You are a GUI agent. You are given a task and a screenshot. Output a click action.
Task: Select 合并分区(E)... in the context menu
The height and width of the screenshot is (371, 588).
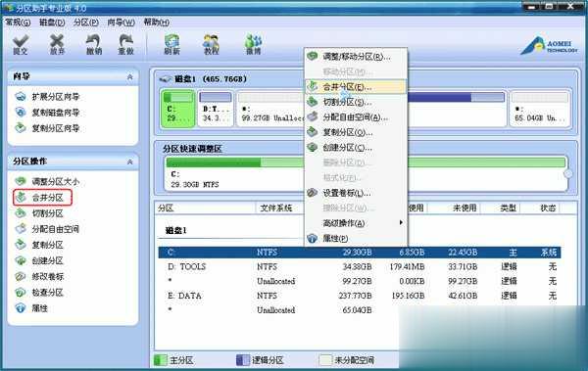click(356, 87)
